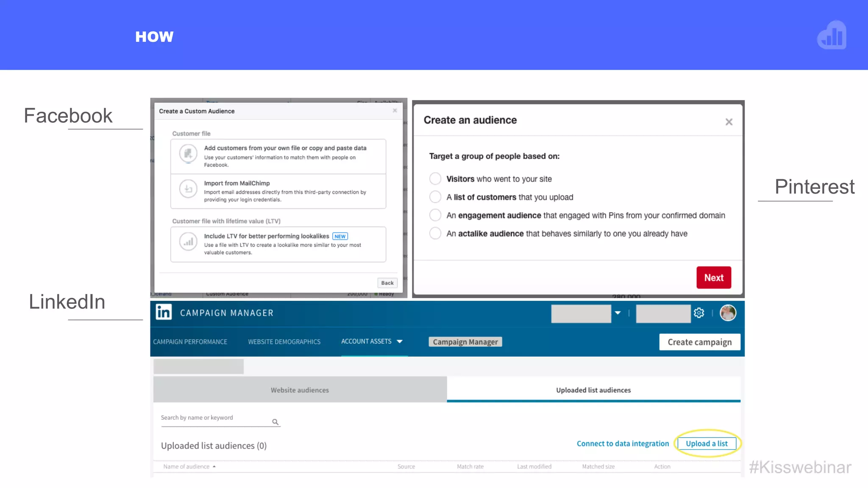
Task: Click the MailChimp import icon
Action: click(x=188, y=189)
